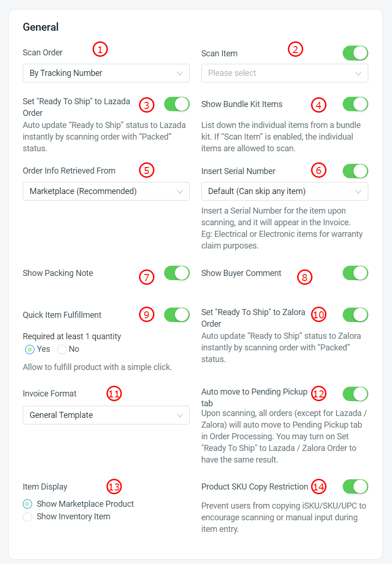This screenshot has width=392, height=564.
Task: Open the Scan Order dropdown
Action: [x=106, y=73]
